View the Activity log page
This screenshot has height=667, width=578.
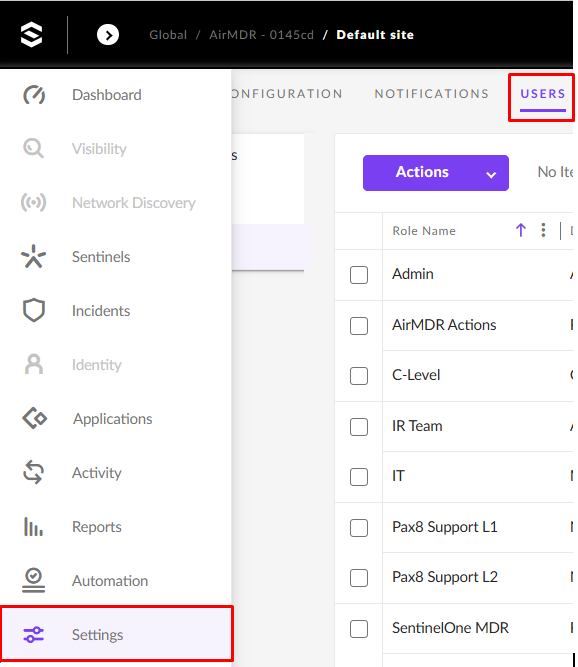click(x=97, y=473)
